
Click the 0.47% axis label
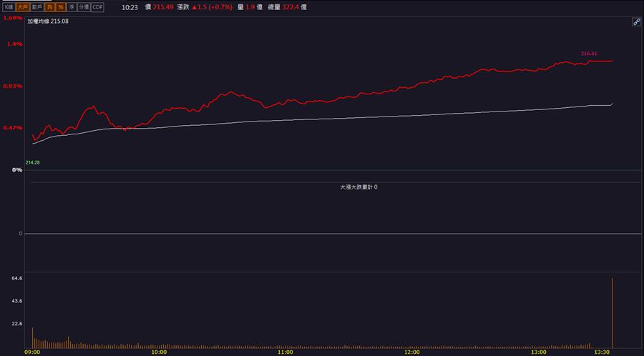(13, 128)
